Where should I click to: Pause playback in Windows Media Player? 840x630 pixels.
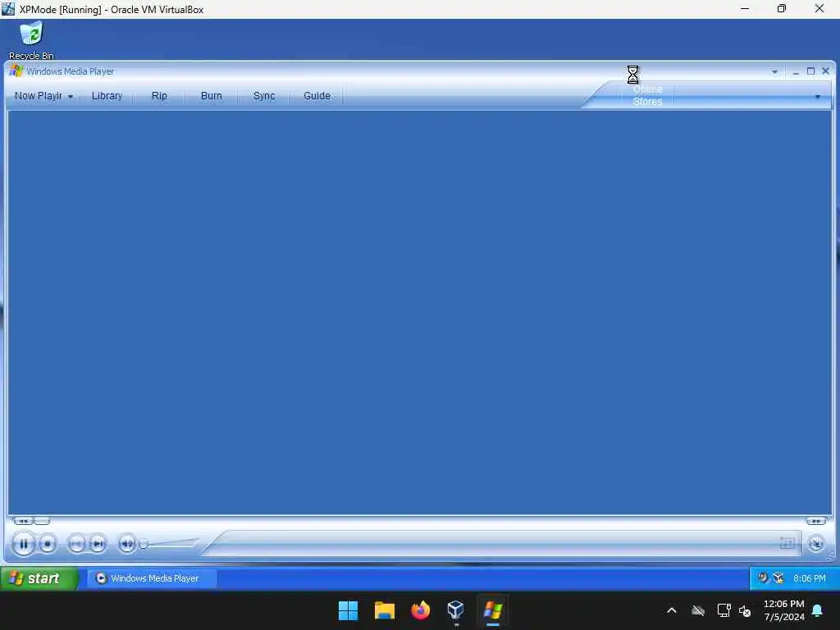23,545
